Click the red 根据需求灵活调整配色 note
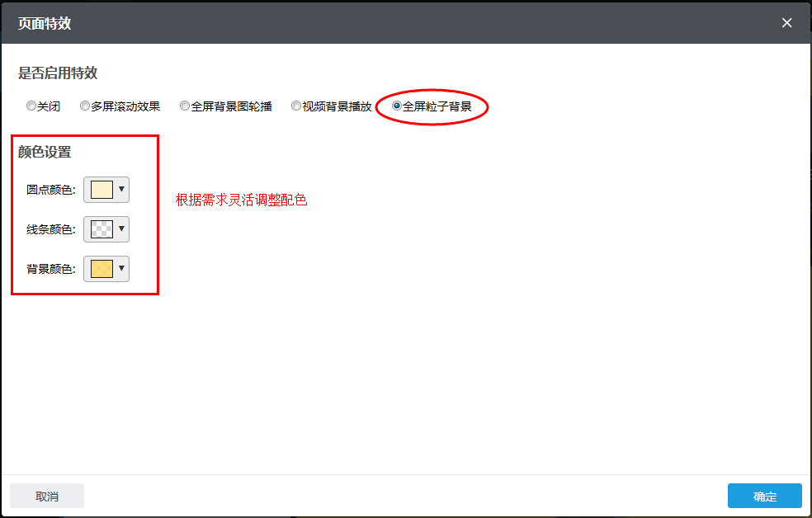 click(x=241, y=199)
